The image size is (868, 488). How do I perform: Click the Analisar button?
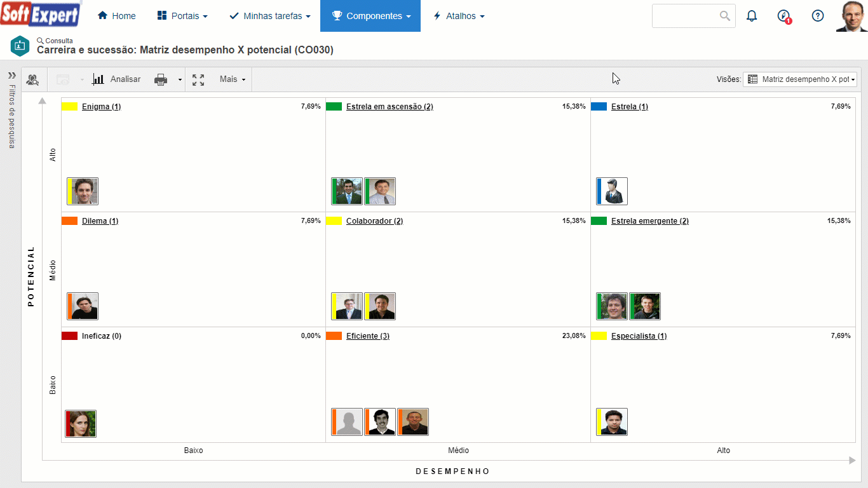tap(117, 79)
